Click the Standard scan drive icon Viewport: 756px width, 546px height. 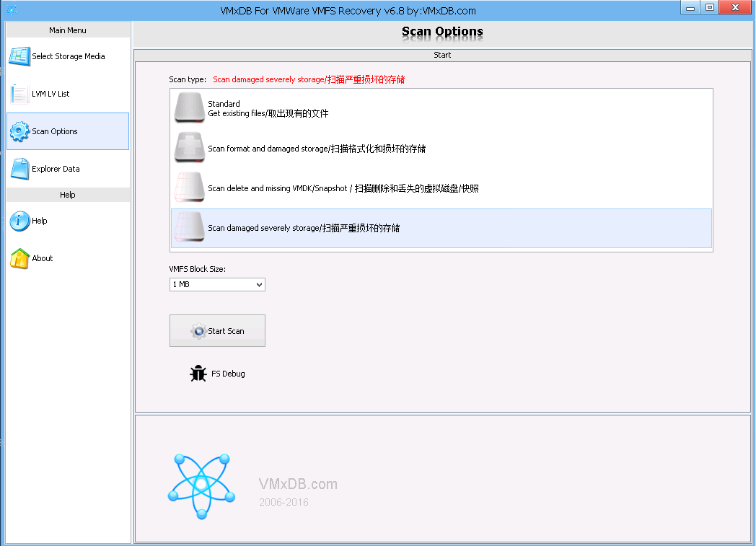point(190,107)
